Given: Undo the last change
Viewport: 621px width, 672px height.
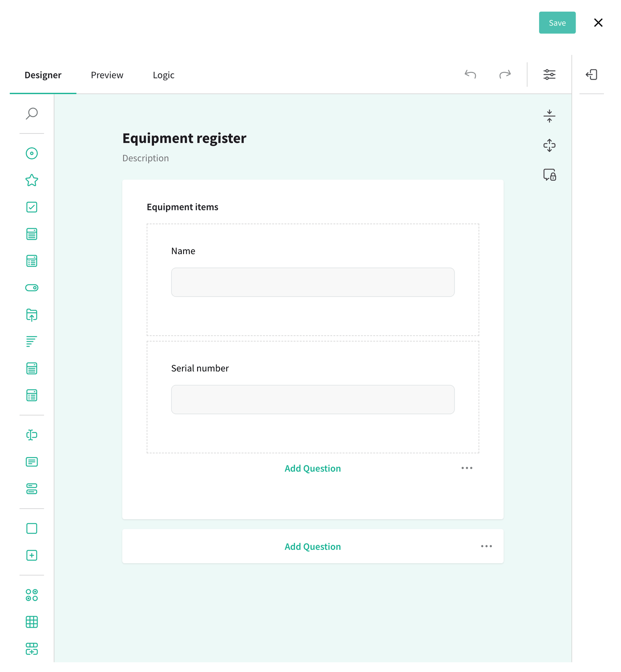Looking at the screenshot, I should 470,74.
